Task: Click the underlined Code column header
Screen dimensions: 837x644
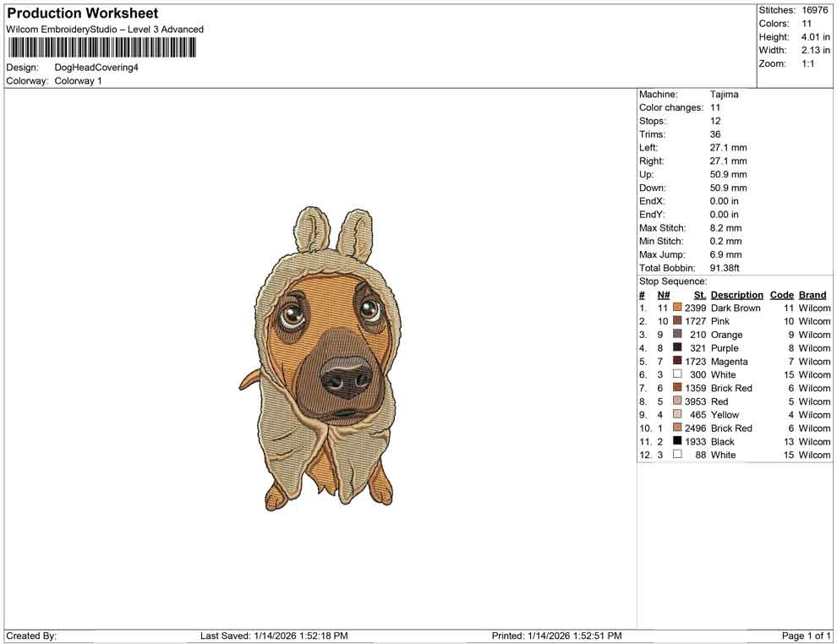Action: pos(782,294)
